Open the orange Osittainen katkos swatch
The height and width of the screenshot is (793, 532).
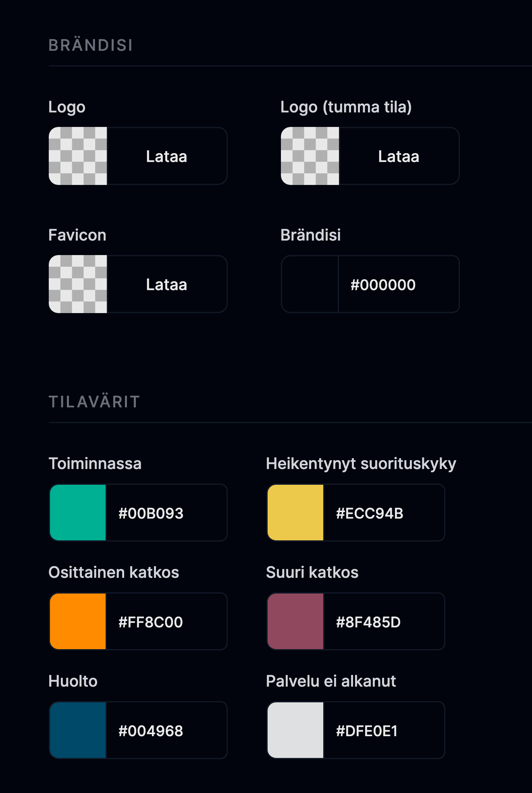pos(78,621)
